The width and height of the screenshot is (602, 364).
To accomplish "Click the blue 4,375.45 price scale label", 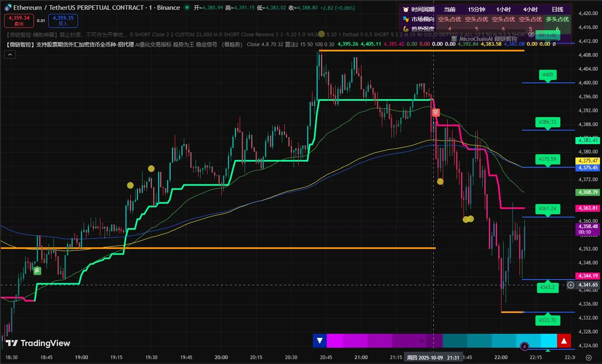I will 588,168.
